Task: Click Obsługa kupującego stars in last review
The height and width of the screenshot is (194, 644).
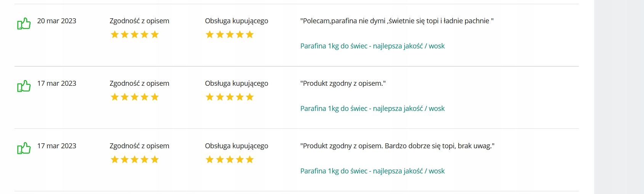Action: click(230, 160)
